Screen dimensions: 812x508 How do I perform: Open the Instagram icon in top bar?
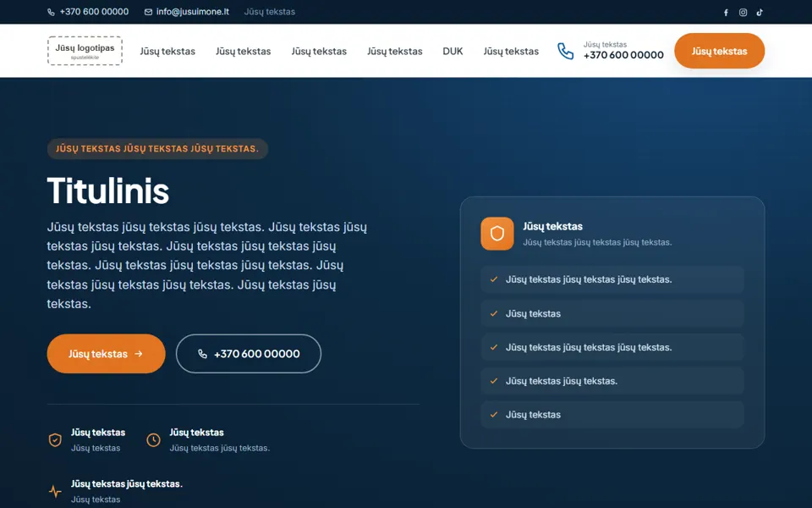coord(743,13)
